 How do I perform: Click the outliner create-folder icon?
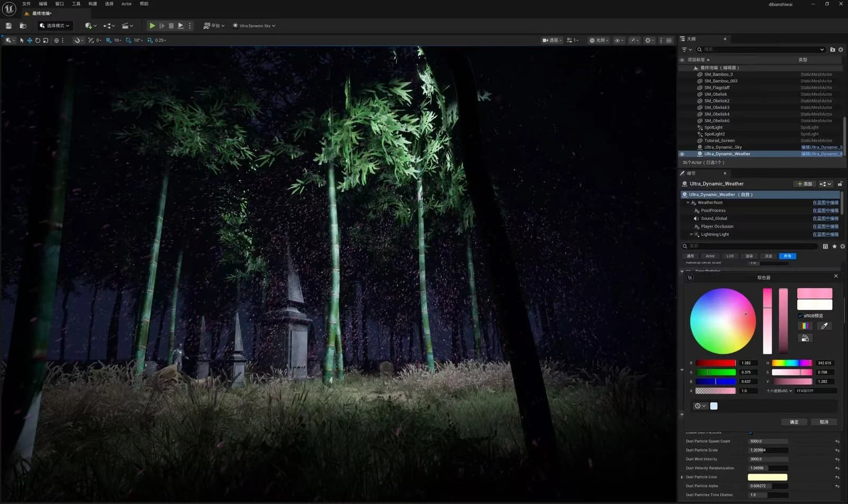pos(833,49)
